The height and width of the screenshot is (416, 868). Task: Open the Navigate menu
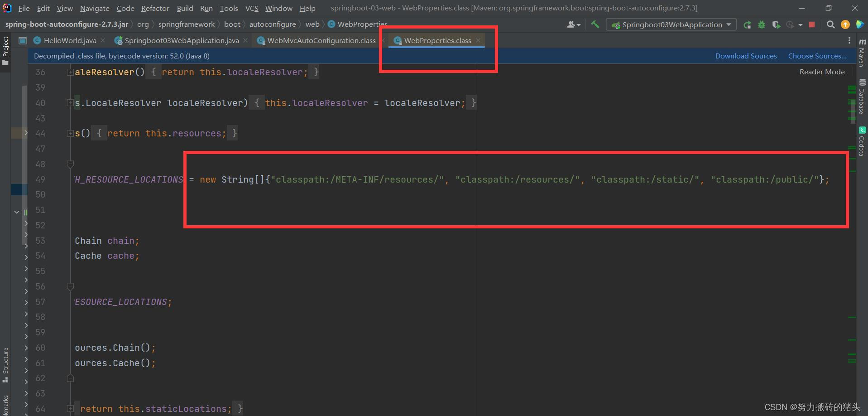(x=95, y=8)
